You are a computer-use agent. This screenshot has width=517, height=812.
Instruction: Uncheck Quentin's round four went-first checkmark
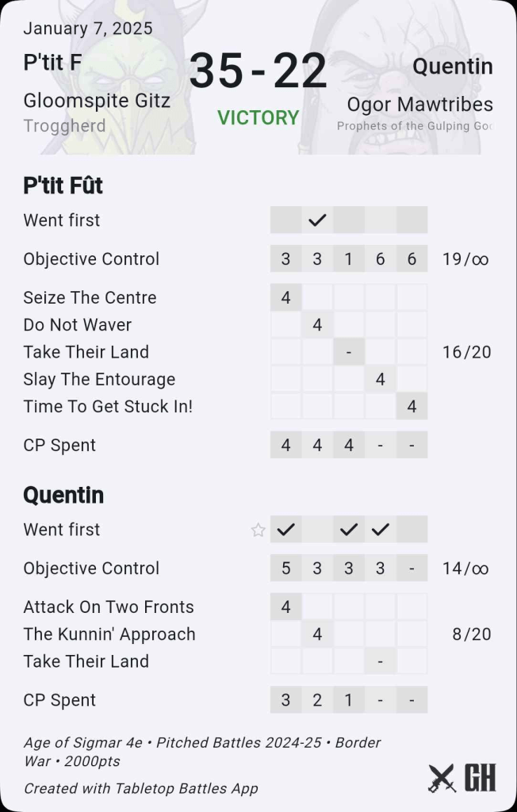click(381, 530)
